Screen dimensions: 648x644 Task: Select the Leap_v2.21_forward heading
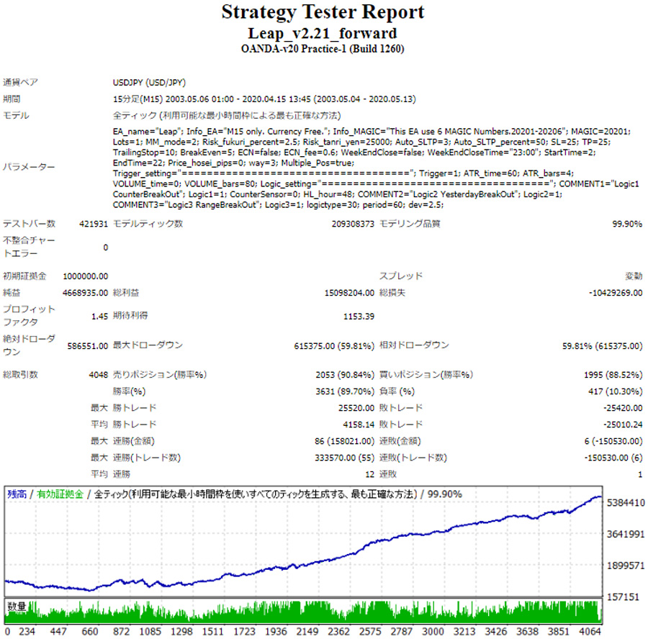pos(323,33)
